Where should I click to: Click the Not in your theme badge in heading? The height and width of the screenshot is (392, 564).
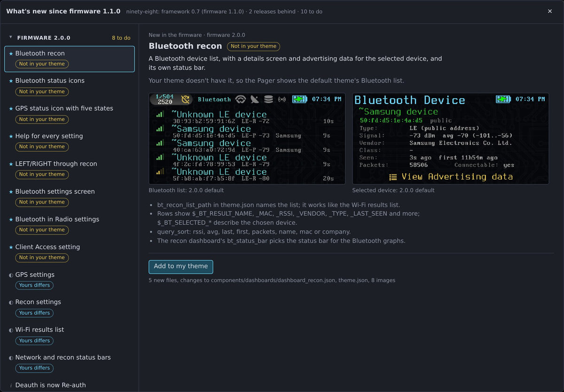[x=253, y=47]
